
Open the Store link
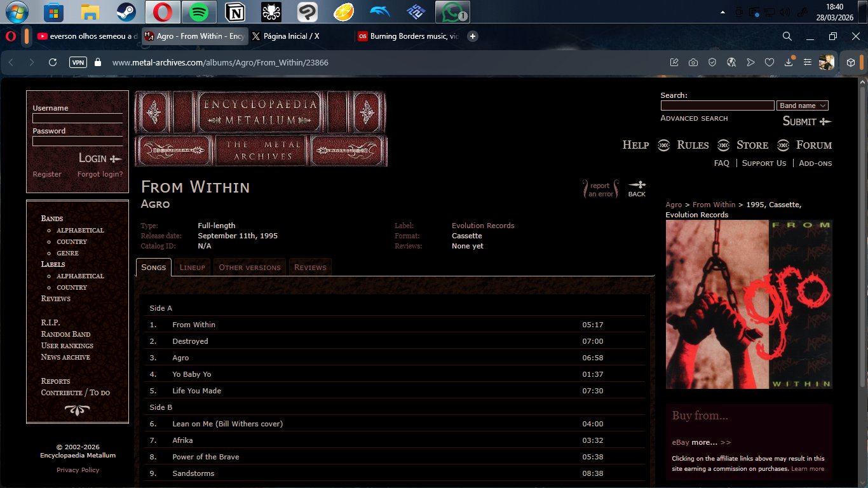(752, 145)
